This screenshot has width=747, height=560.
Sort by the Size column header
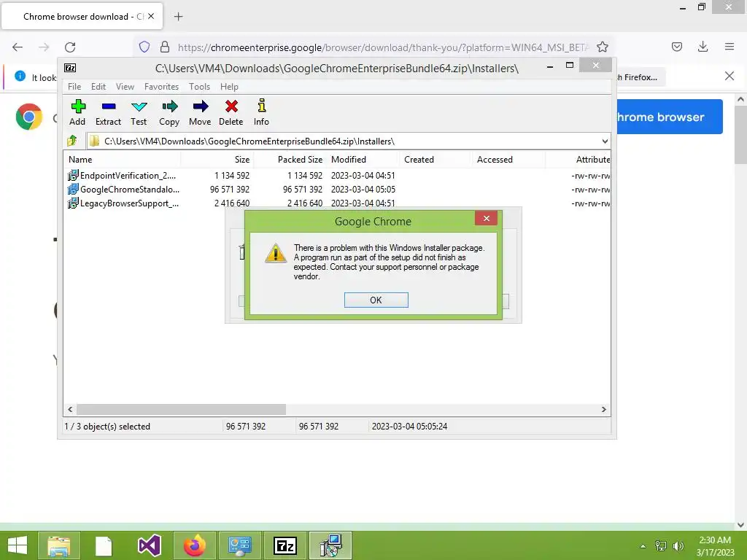pos(217,160)
